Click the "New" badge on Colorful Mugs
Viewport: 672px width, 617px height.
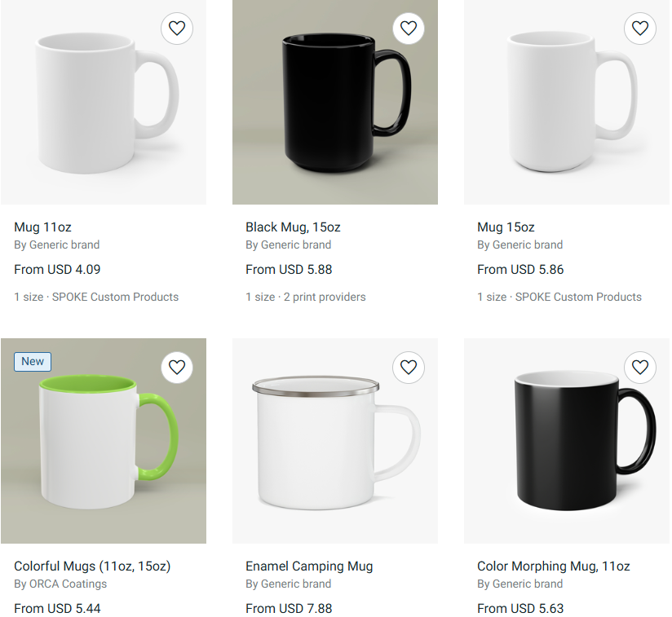(x=33, y=362)
